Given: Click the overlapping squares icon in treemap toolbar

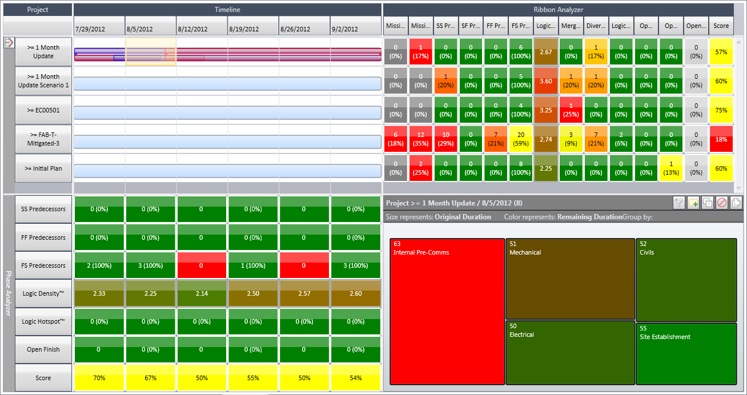Looking at the screenshot, I should (x=707, y=203).
